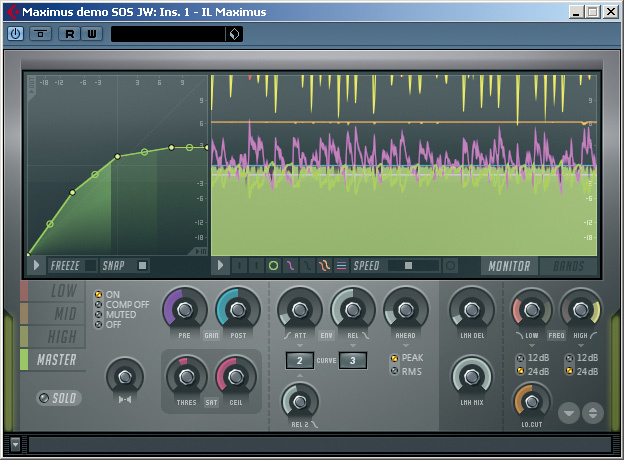The width and height of the screenshot is (624, 460).
Task: Click the black preset name field
Action: [x=168, y=34]
